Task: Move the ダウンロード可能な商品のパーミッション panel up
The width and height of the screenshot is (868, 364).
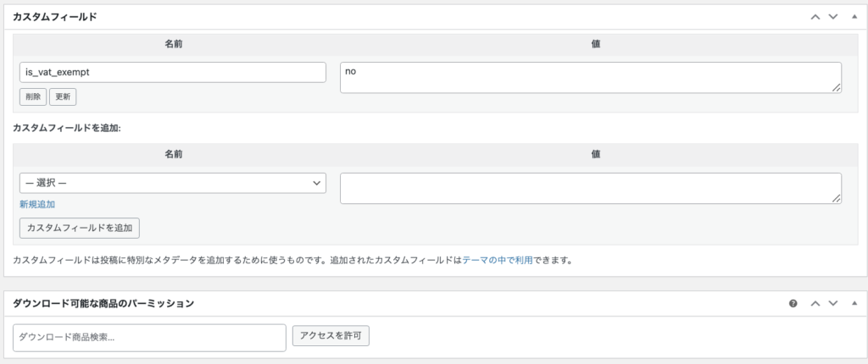Action: (x=815, y=303)
